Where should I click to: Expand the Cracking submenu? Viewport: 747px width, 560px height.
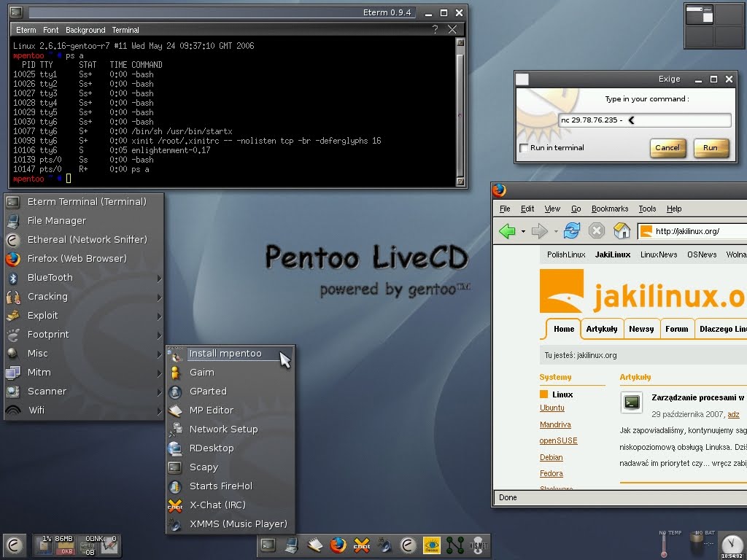pyautogui.click(x=47, y=296)
